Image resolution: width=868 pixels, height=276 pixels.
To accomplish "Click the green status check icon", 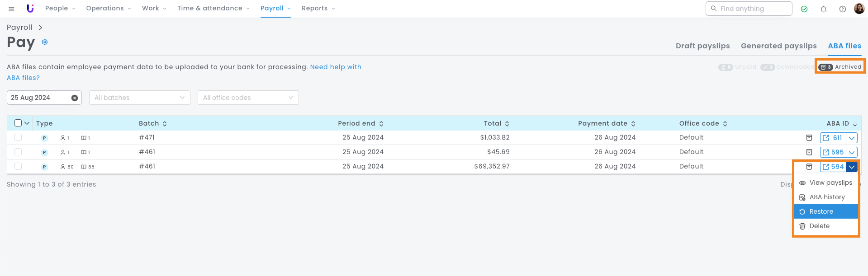I will pos(804,9).
